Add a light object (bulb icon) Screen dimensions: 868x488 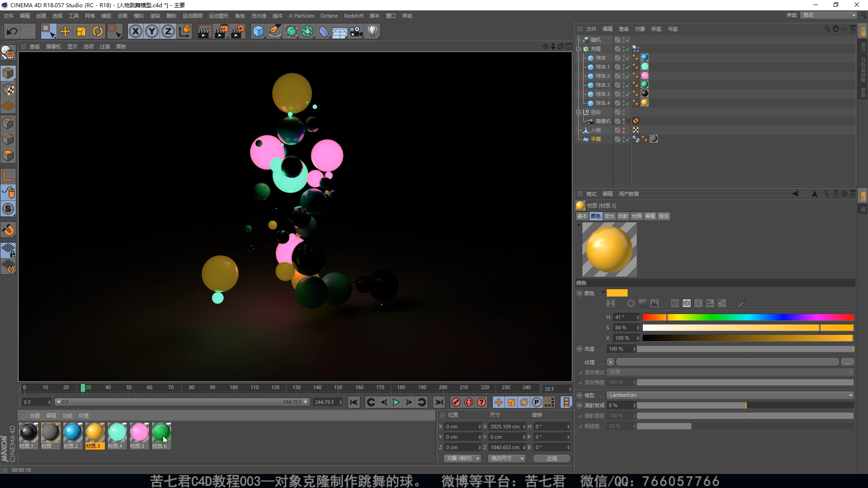tap(373, 31)
